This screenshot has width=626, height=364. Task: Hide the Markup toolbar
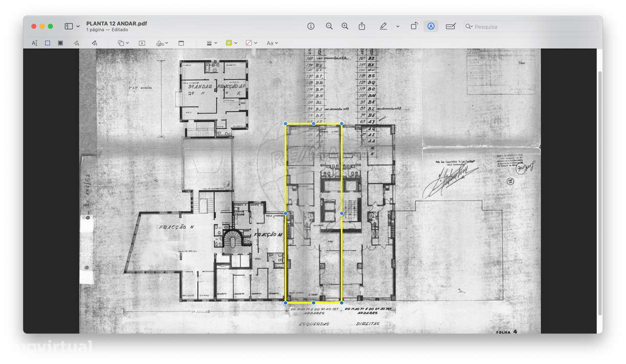point(431,26)
